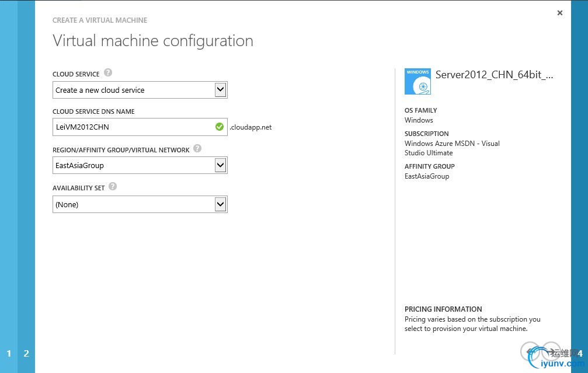This screenshot has width=588, height=373.
Task: Click the Windows Server image disk icon
Action: click(417, 82)
